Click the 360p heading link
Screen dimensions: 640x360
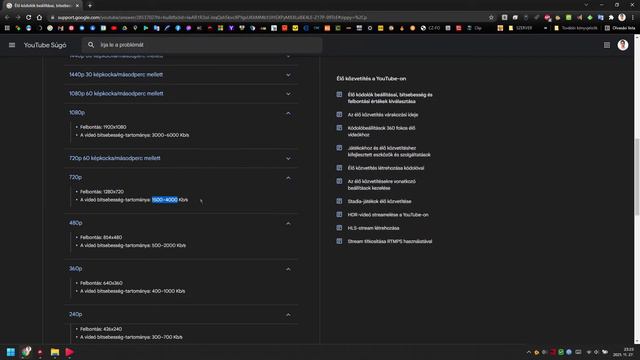pos(76,269)
